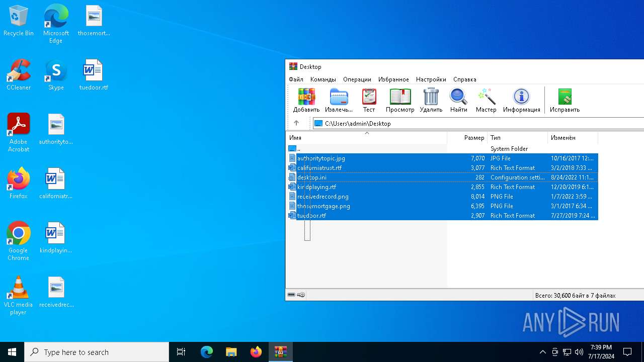The height and width of the screenshot is (362, 644).
Task: Show hidden system tray icons chevron
Action: [542, 352]
